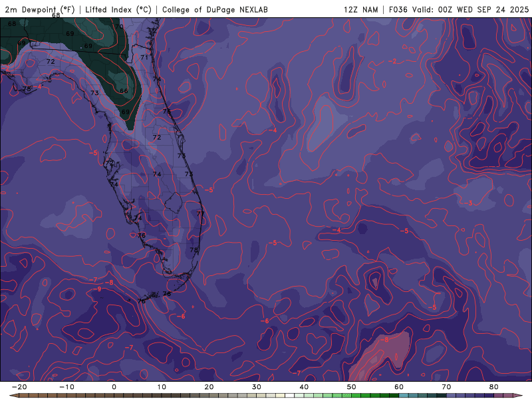Click the 78 dewpoint value near Miami
The width and height of the screenshot is (532, 399).
click(194, 250)
